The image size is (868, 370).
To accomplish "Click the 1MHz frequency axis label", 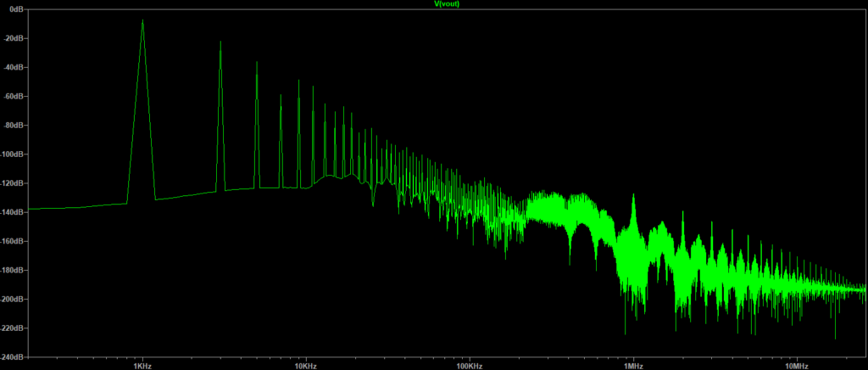I will (x=633, y=365).
